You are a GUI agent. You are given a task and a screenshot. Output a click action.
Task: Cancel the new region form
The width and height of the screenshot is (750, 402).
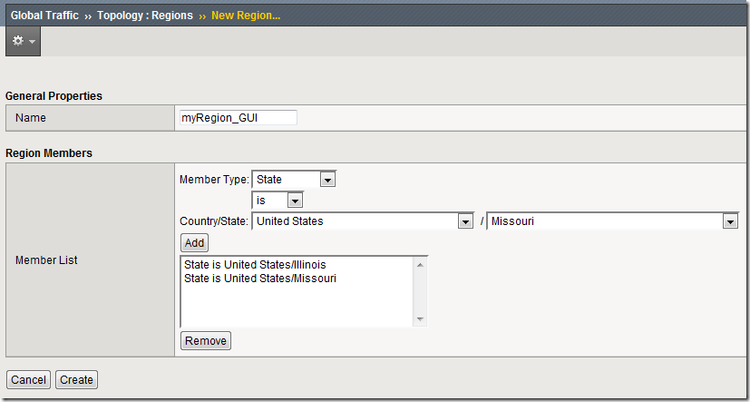[x=29, y=380]
